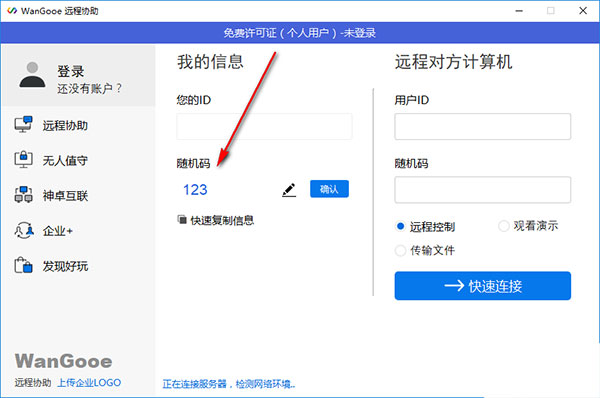Click the copy icon beside 快速复制信息
Image resolution: width=600 pixels, height=398 pixels.
182,220
